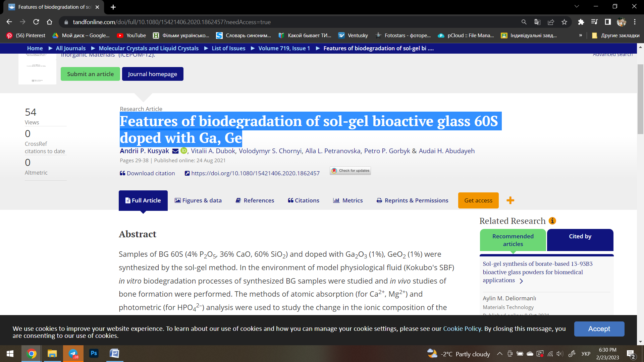644x362 pixels.
Task: Open Word from the taskbar
Action: point(115,354)
